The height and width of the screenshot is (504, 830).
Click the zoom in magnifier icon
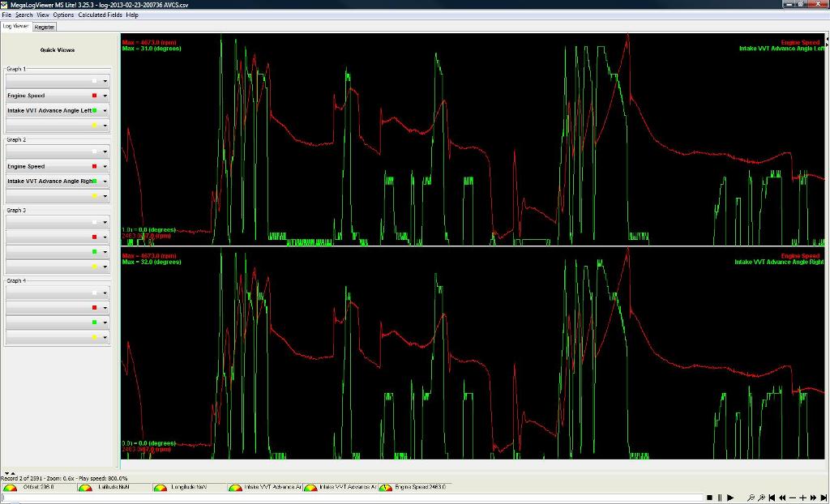pyautogui.click(x=762, y=498)
